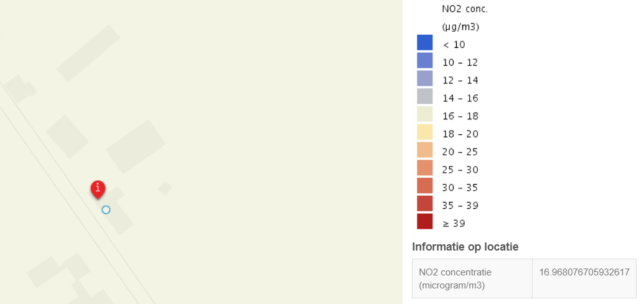Image resolution: width=644 pixels, height=304 pixels.
Task: Select the '30 – 35' legend swatch
Action: (x=425, y=186)
